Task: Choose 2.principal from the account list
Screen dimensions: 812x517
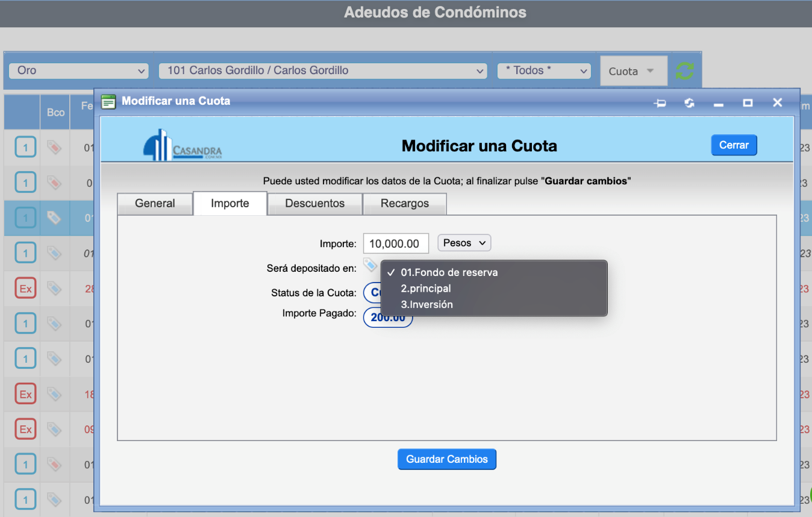Action: pyautogui.click(x=425, y=289)
